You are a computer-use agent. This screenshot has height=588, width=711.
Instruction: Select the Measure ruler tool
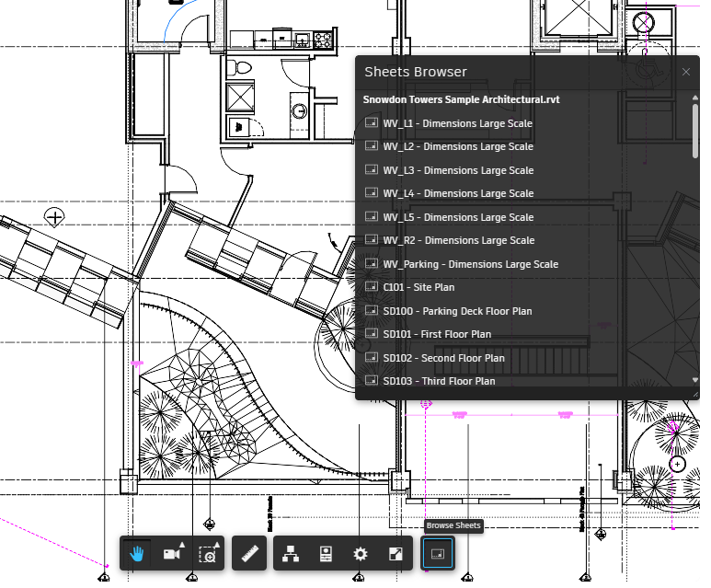click(250, 554)
